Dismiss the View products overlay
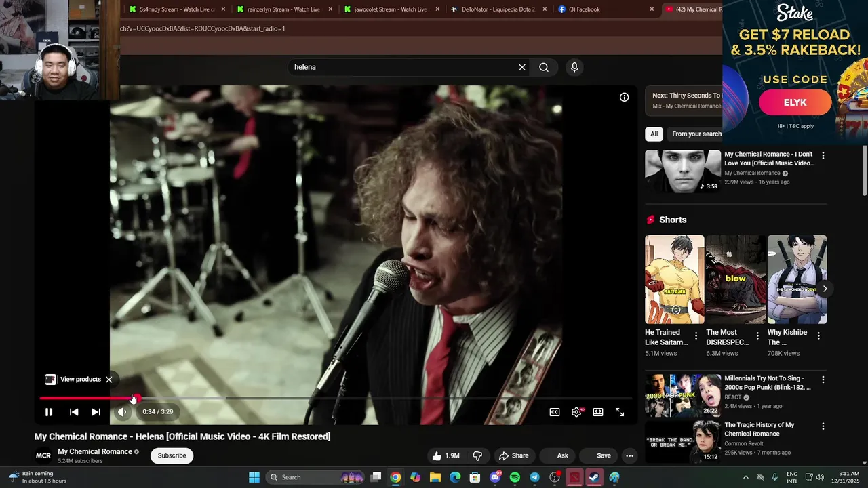Screen dimensions: 868x488 point(108,380)
